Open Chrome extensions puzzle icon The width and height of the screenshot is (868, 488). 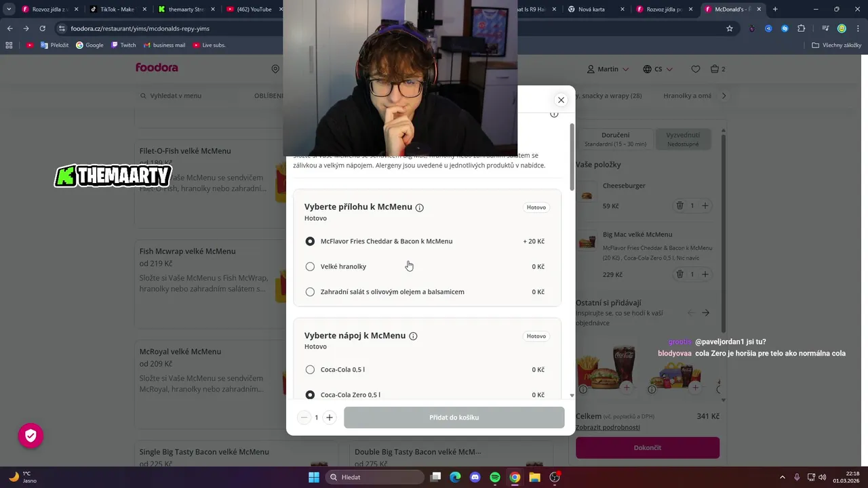click(x=802, y=28)
